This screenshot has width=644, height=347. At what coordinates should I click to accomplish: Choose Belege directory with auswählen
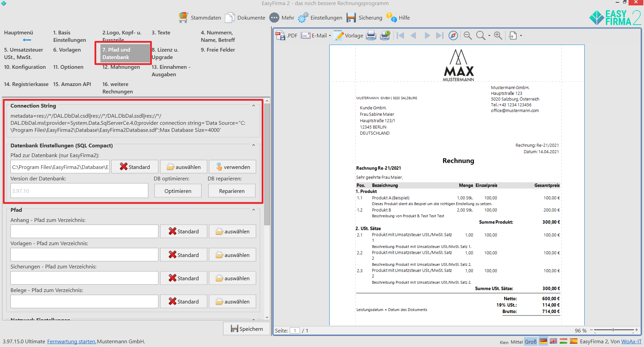click(233, 301)
